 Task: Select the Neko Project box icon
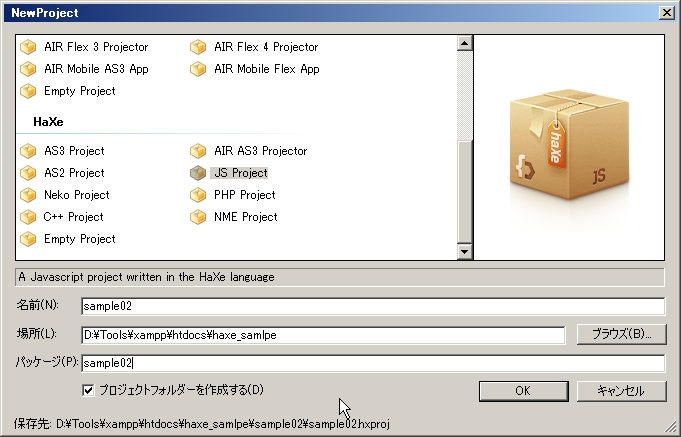[28, 195]
